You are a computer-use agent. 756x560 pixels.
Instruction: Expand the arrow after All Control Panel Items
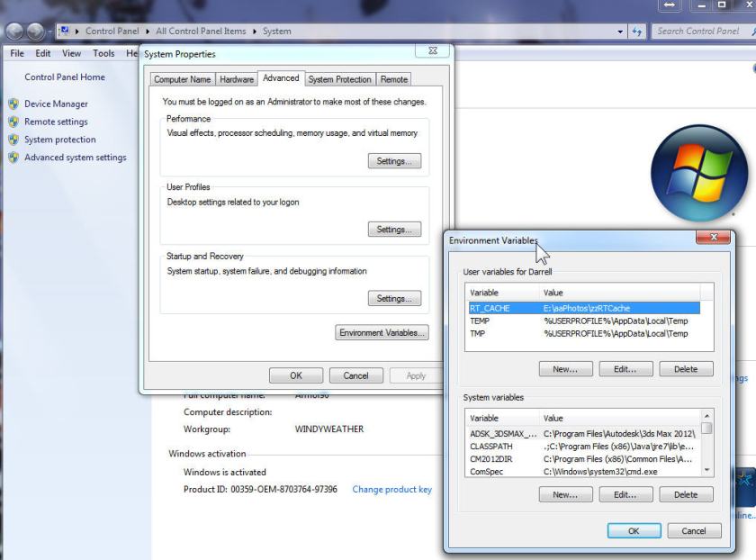[255, 32]
